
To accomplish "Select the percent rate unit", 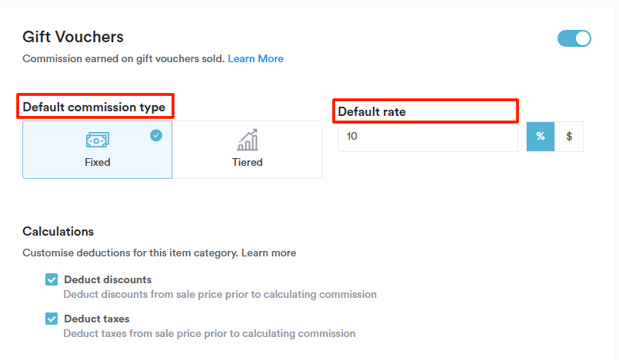I will click(540, 137).
